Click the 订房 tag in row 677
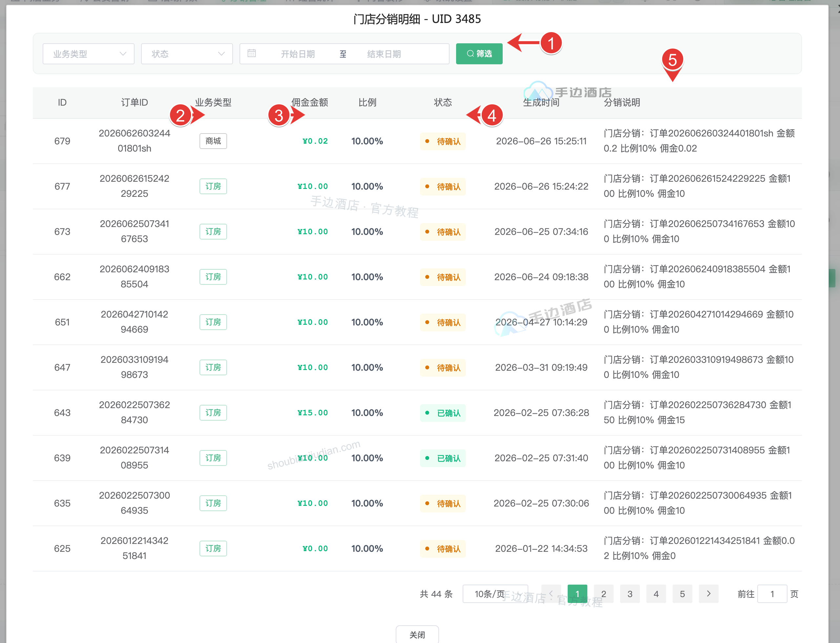This screenshot has width=840, height=643. click(213, 186)
